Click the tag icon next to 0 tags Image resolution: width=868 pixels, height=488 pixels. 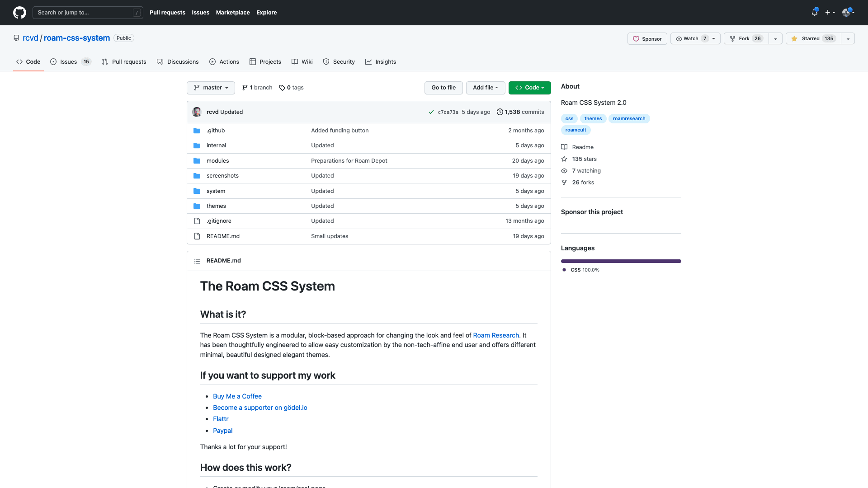(282, 88)
